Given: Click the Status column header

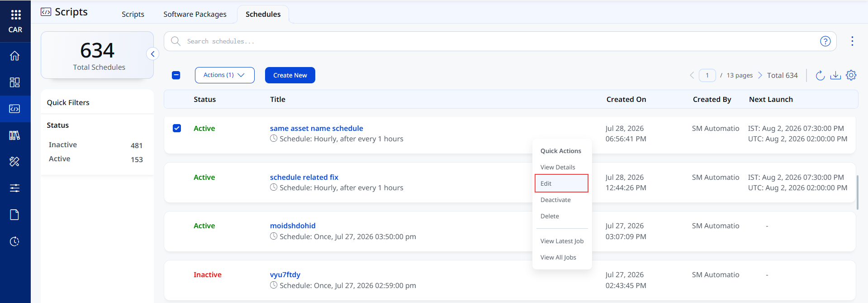Looking at the screenshot, I should [205, 99].
